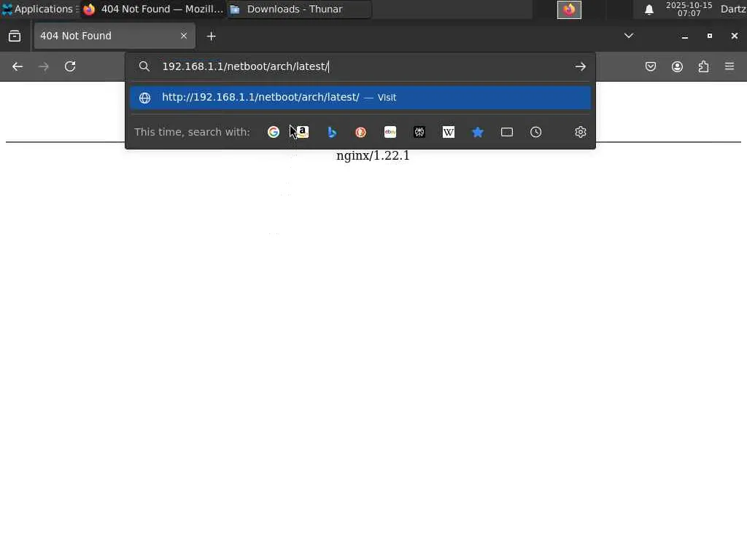This screenshot has width=747, height=560.
Task: Search open tabs using the tab icon
Action: [507, 132]
